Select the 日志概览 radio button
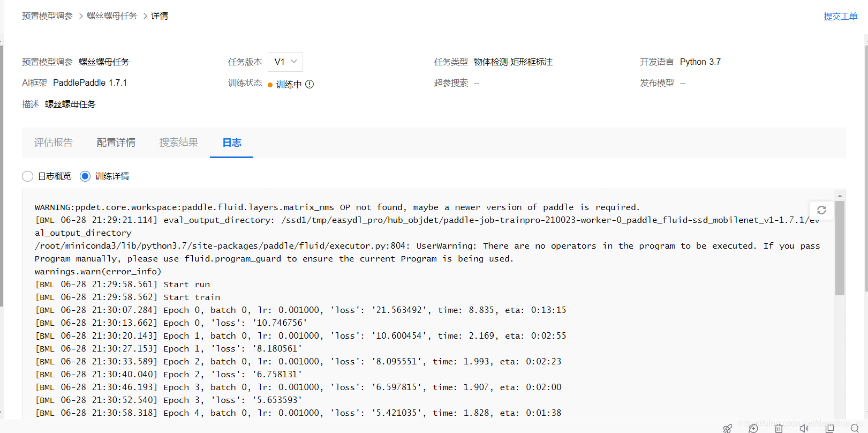Screen dimensions: 868x433 pyautogui.click(x=28, y=176)
